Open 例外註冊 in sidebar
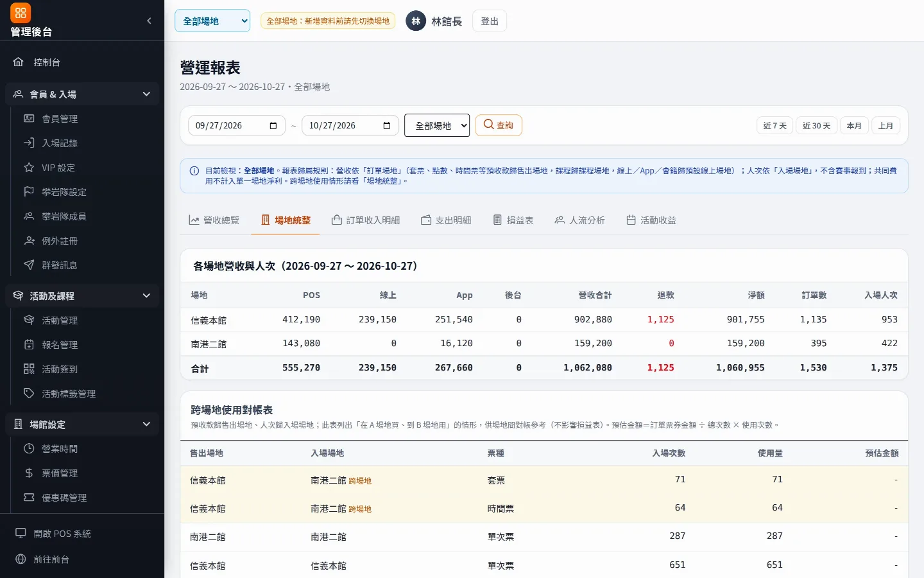 pyautogui.click(x=86, y=241)
